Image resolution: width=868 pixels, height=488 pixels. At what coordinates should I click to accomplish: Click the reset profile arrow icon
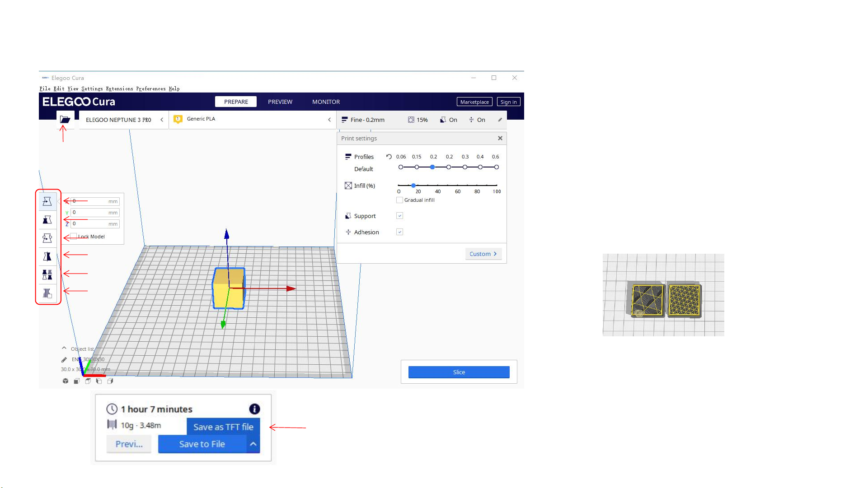pyautogui.click(x=389, y=157)
